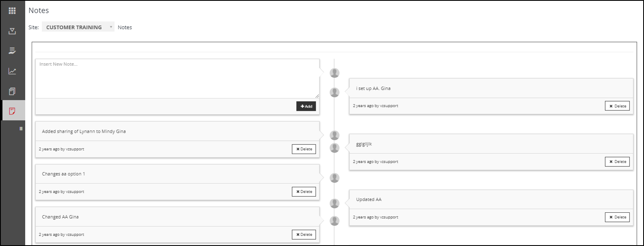Delete the 'Changes aa option 1' note
644x246 pixels.
click(304, 192)
